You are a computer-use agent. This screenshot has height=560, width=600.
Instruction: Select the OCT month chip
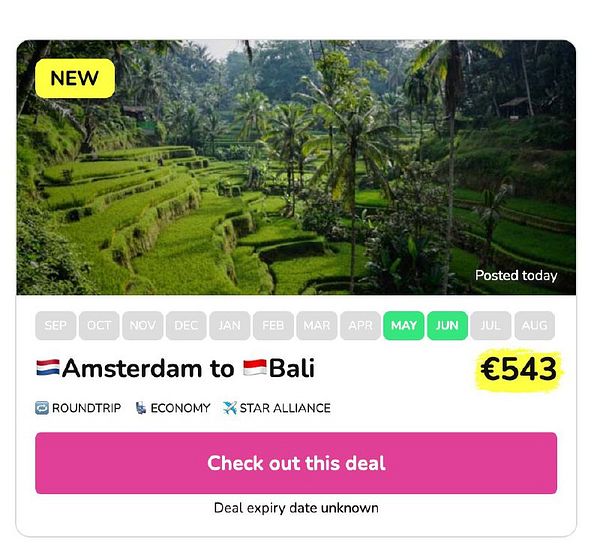(99, 326)
